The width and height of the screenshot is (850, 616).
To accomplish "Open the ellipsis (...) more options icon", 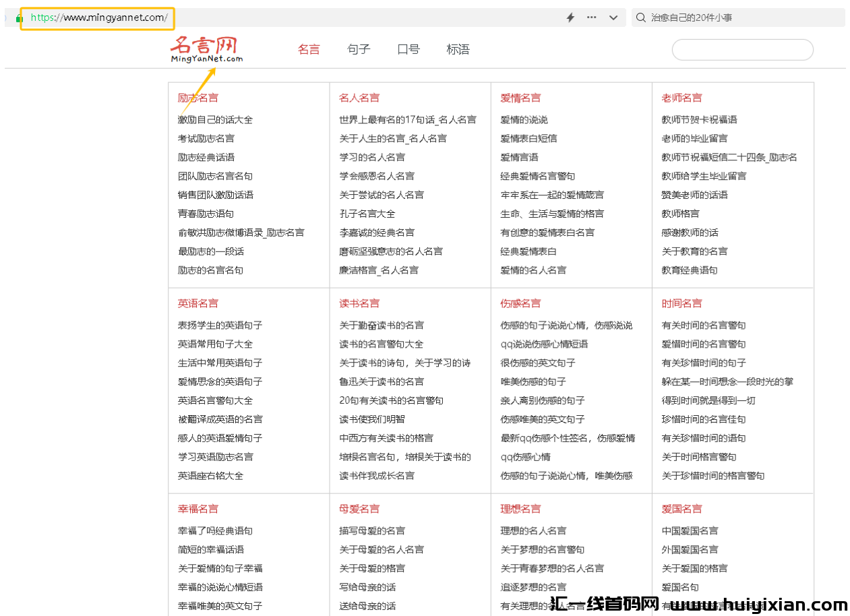I will click(591, 18).
